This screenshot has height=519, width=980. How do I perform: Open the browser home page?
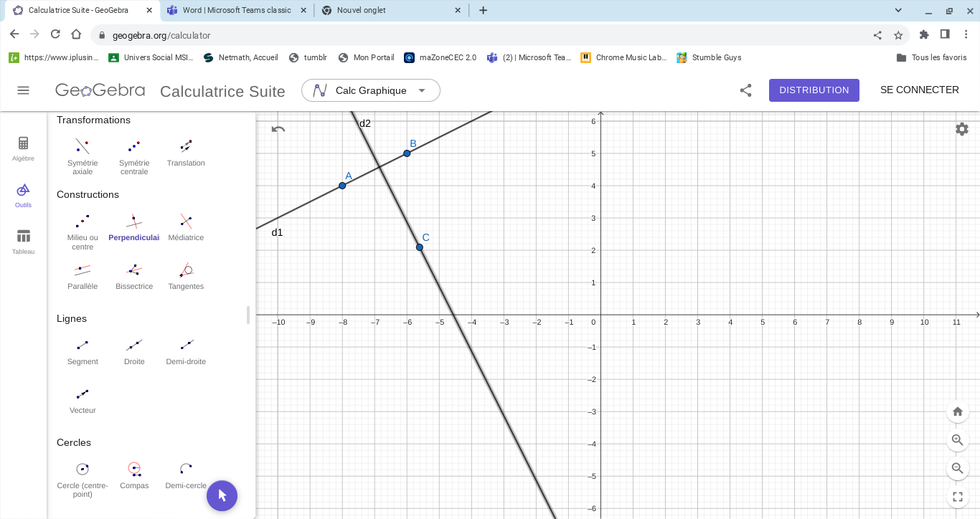pyautogui.click(x=76, y=34)
